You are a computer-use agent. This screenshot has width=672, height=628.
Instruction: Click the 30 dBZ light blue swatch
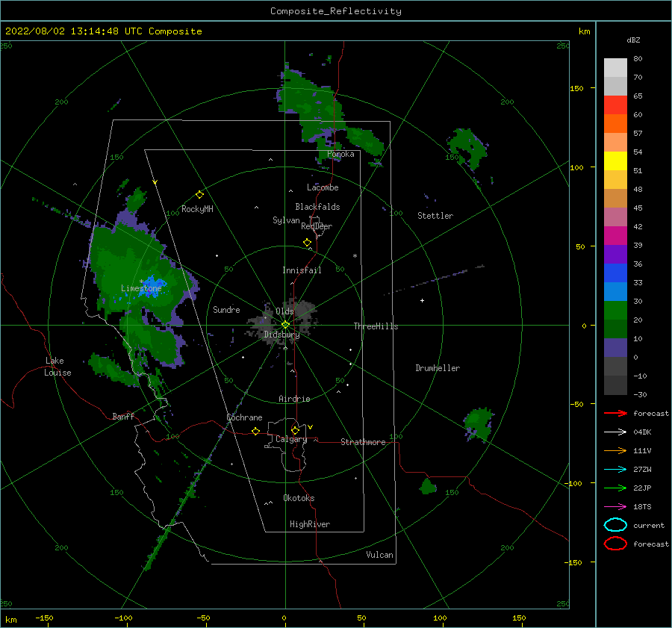(615, 291)
